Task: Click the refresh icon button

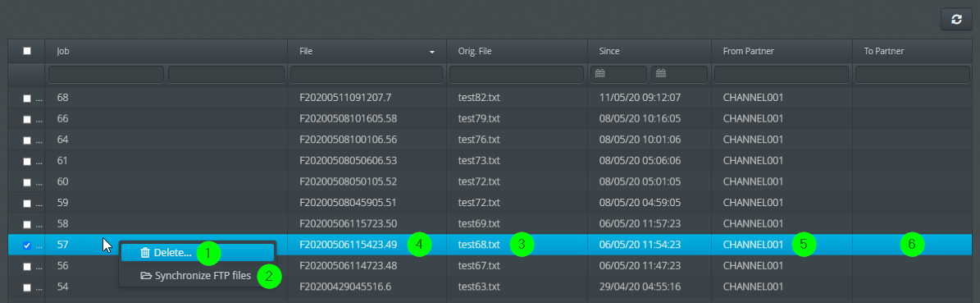Action: (x=956, y=20)
